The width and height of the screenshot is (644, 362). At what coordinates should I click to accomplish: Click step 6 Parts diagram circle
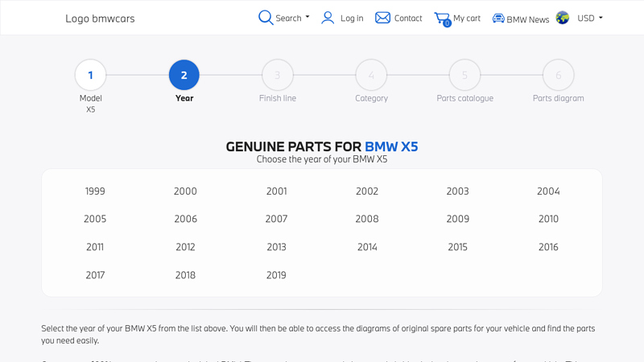[x=558, y=75]
